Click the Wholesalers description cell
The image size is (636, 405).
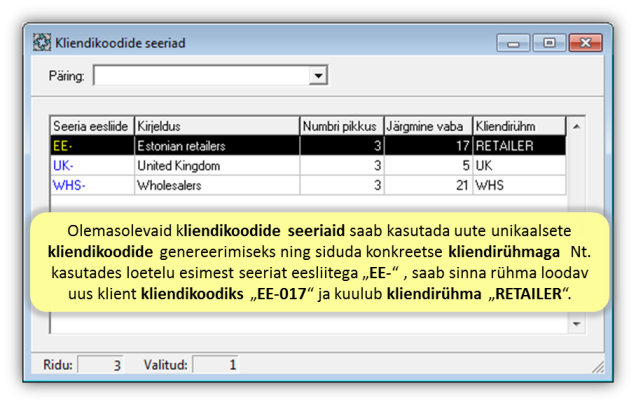point(217,185)
